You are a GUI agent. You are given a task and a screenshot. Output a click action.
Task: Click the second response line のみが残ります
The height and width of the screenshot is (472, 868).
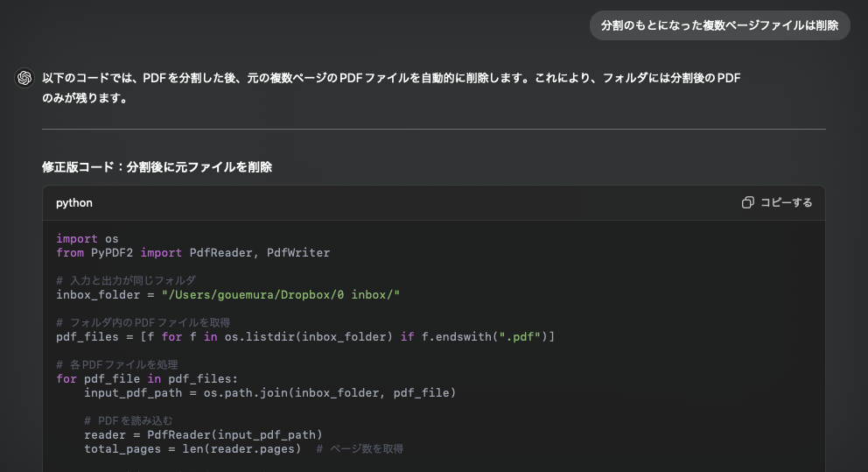coord(85,98)
